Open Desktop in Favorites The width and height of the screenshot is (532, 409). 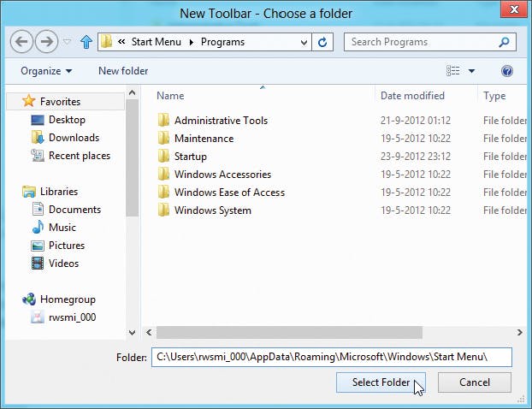point(67,120)
